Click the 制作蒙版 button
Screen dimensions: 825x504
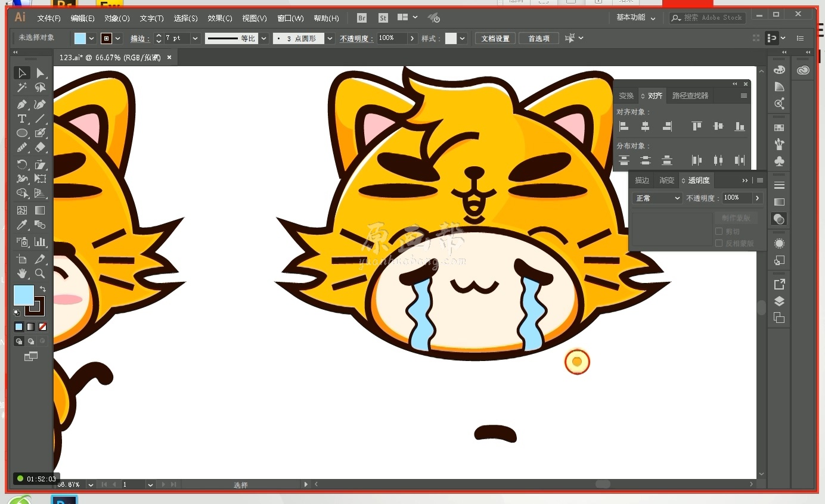pyautogui.click(x=736, y=218)
